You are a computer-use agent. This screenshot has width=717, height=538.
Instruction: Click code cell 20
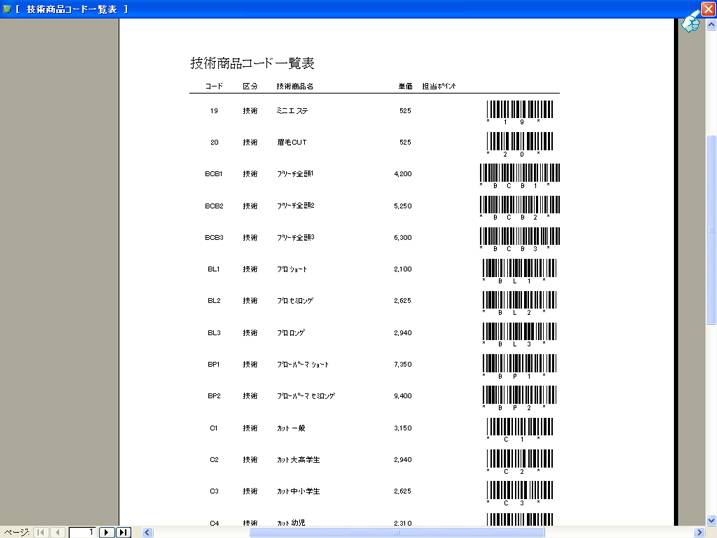(x=214, y=142)
